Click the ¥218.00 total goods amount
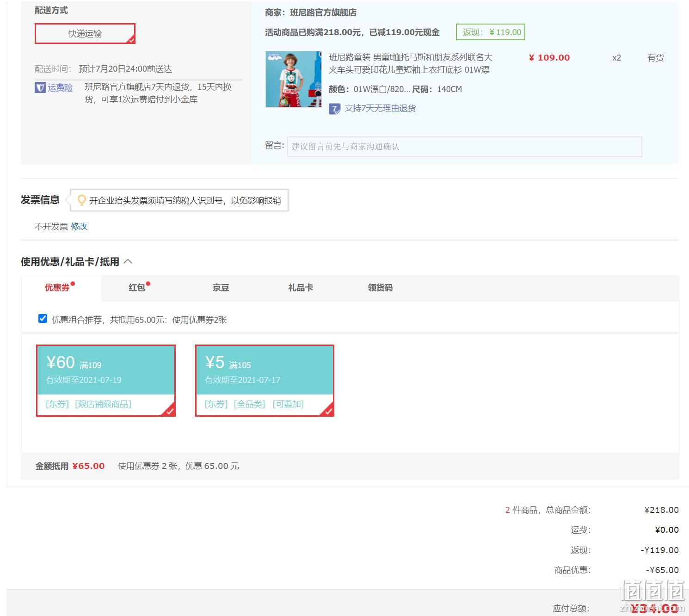This screenshot has width=689, height=616. (662, 510)
